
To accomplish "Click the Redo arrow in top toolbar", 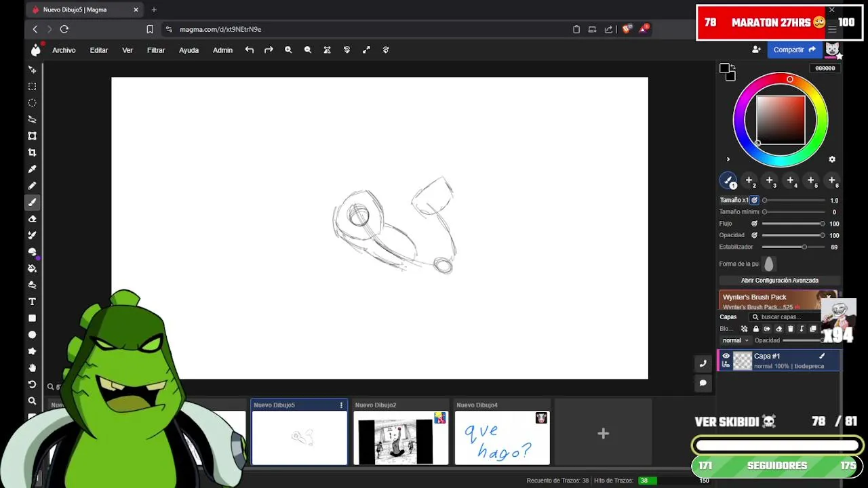I will [x=269, y=49].
